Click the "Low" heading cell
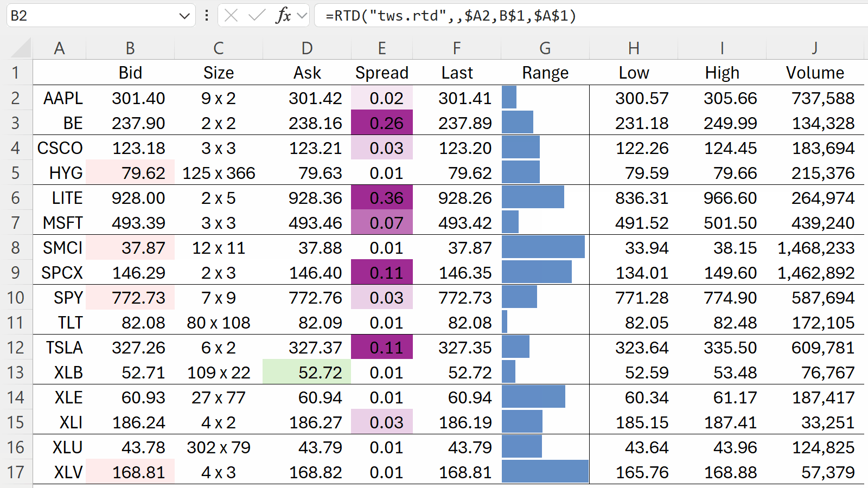This screenshot has height=488, width=868. point(634,73)
